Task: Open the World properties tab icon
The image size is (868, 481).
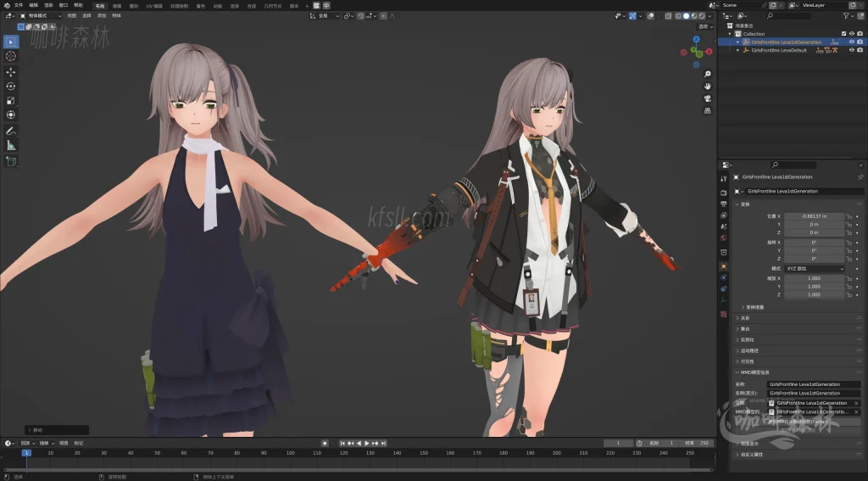Action: click(x=724, y=238)
